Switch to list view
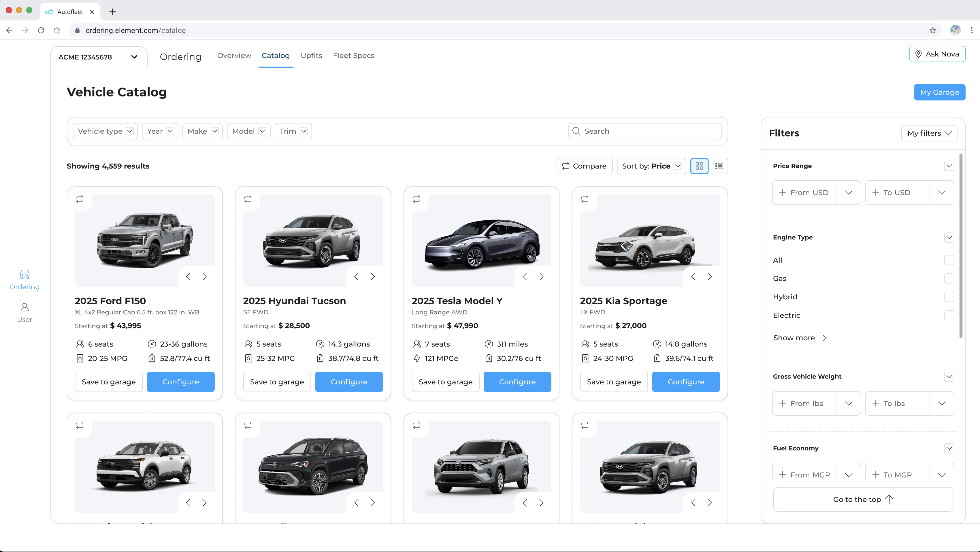Image resolution: width=980 pixels, height=552 pixels. (x=719, y=166)
